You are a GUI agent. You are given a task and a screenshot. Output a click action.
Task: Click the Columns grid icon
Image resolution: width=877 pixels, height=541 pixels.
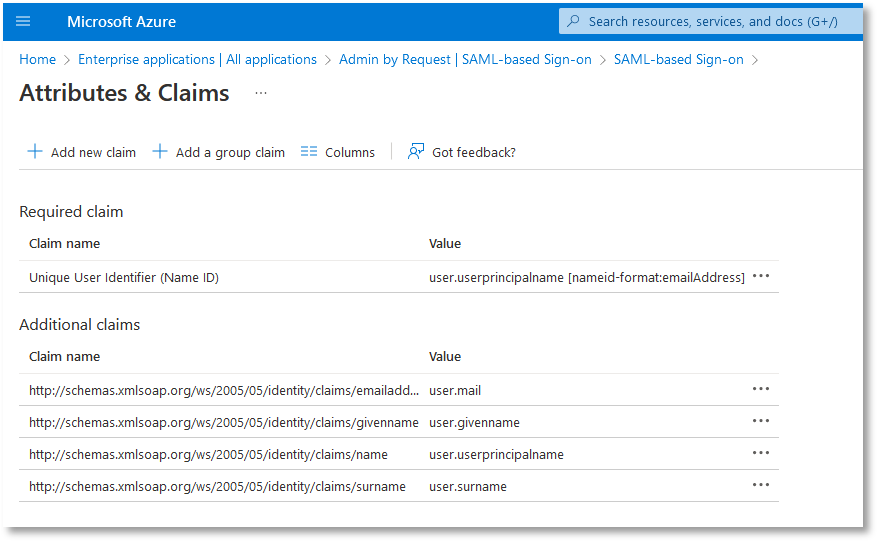click(309, 152)
